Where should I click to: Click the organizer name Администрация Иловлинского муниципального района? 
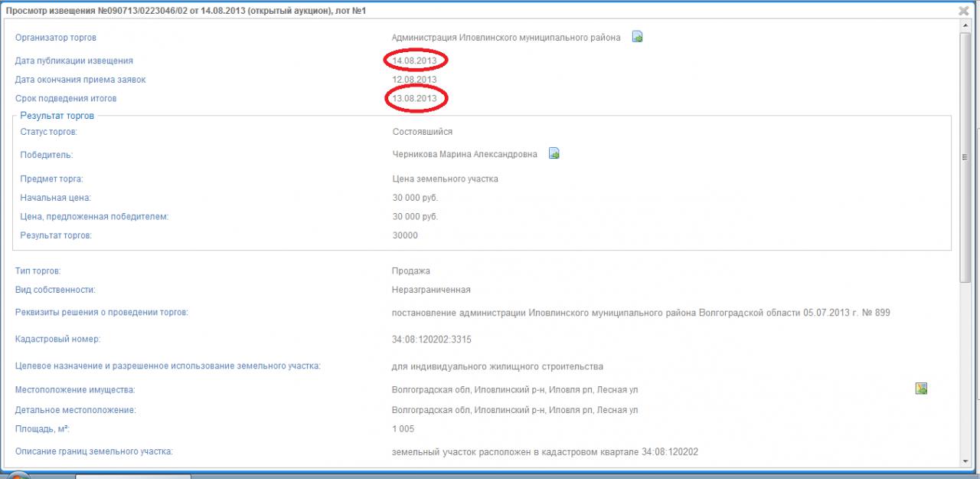coord(506,38)
